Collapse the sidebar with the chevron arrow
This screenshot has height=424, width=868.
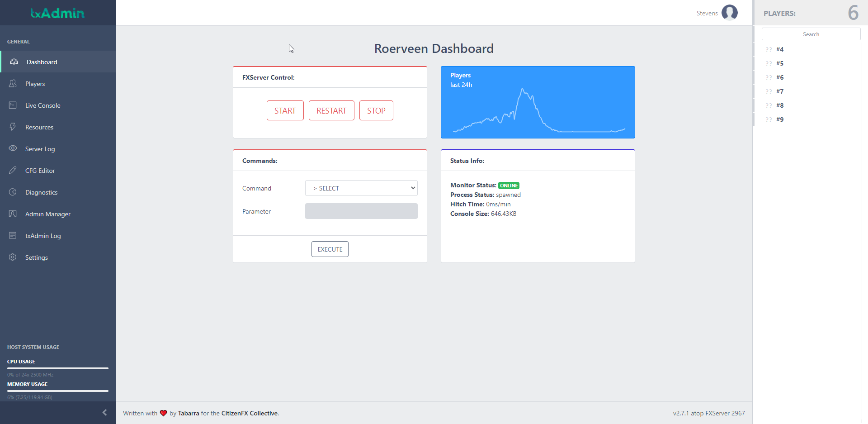pyautogui.click(x=104, y=413)
